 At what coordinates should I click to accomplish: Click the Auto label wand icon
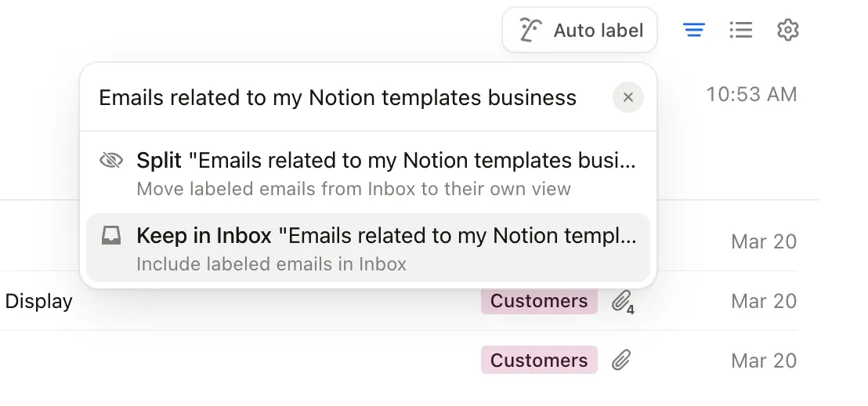[x=530, y=31]
